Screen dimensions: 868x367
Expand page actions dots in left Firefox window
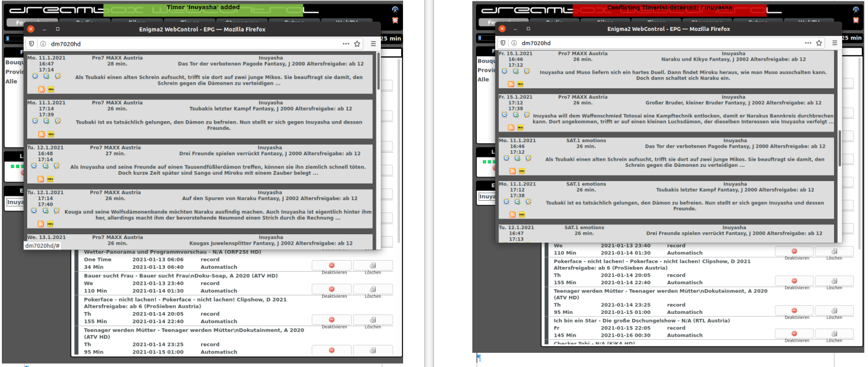pyautogui.click(x=346, y=44)
